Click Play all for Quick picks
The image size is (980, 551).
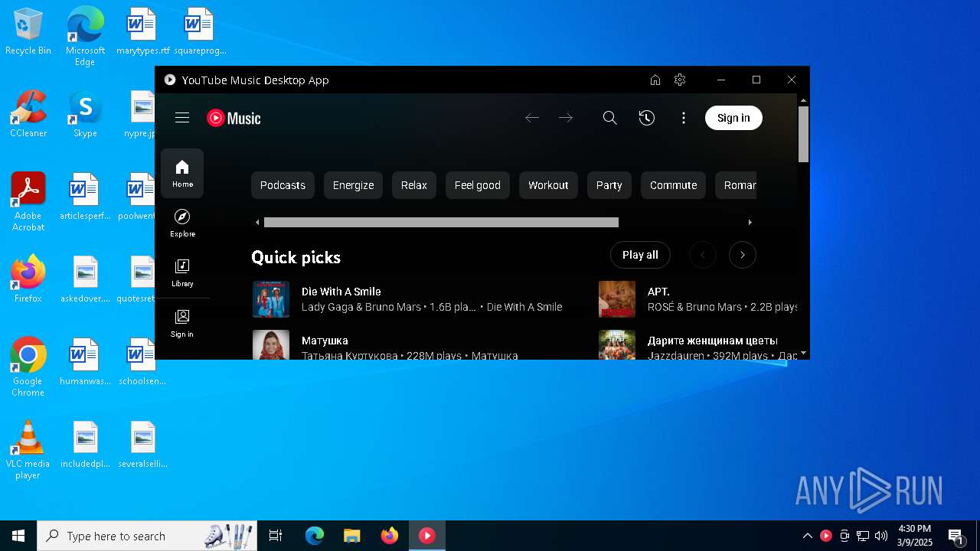pos(640,255)
